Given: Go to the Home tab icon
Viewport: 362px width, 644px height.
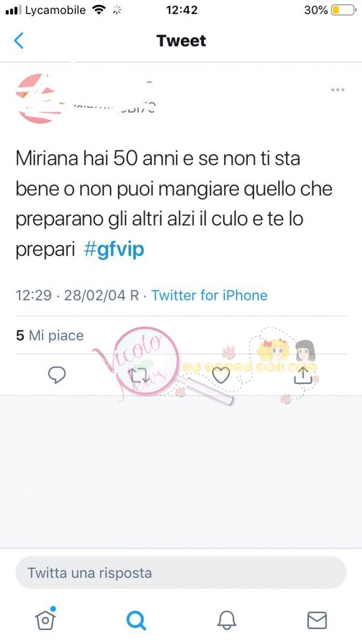Looking at the screenshot, I should point(46,619).
